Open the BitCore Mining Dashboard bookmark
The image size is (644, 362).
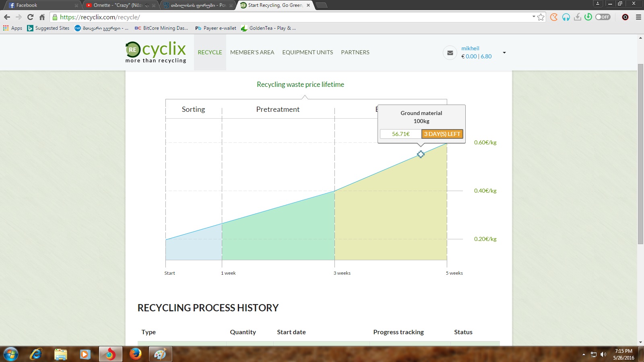coord(161,28)
